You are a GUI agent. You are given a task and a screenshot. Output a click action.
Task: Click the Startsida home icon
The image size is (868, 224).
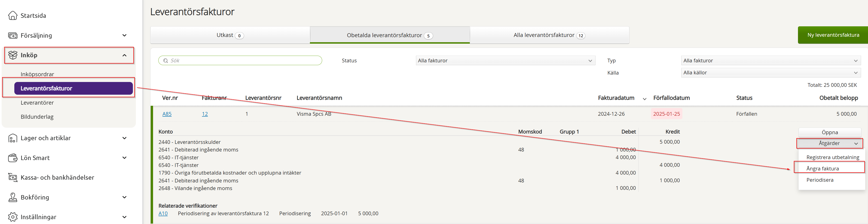[x=12, y=15]
